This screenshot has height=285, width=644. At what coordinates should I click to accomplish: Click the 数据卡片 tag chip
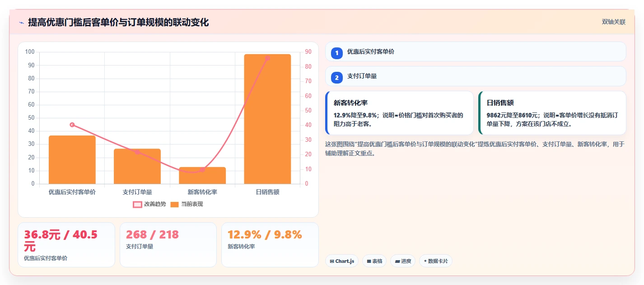coord(436,261)
